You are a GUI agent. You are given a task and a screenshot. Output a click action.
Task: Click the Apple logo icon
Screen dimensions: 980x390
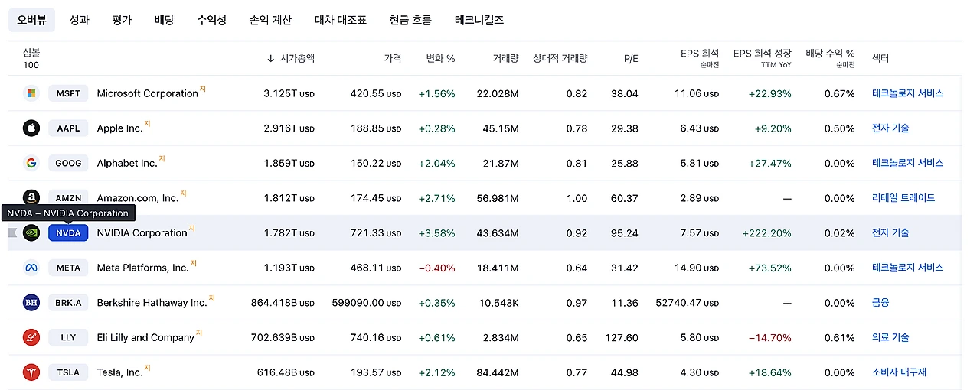click(31, 128)
